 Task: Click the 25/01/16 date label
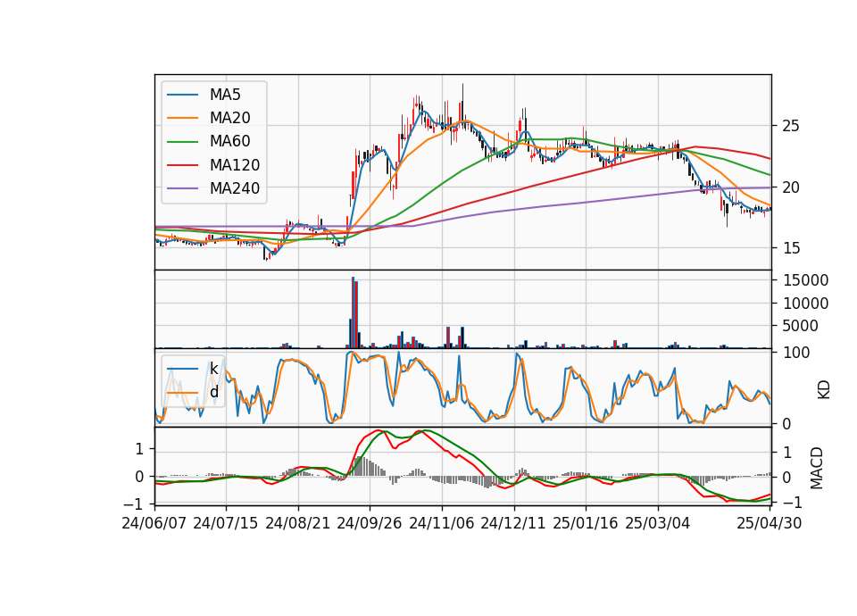586,523
